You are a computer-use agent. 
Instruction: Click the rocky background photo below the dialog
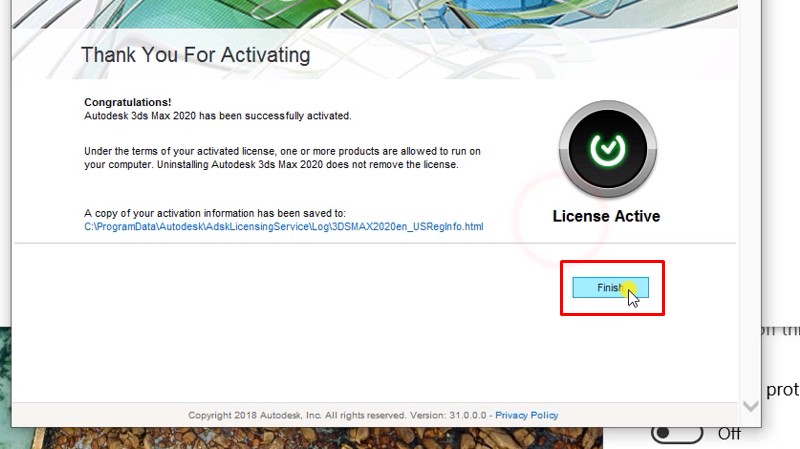pyautogui.click(x=300, y=438)
